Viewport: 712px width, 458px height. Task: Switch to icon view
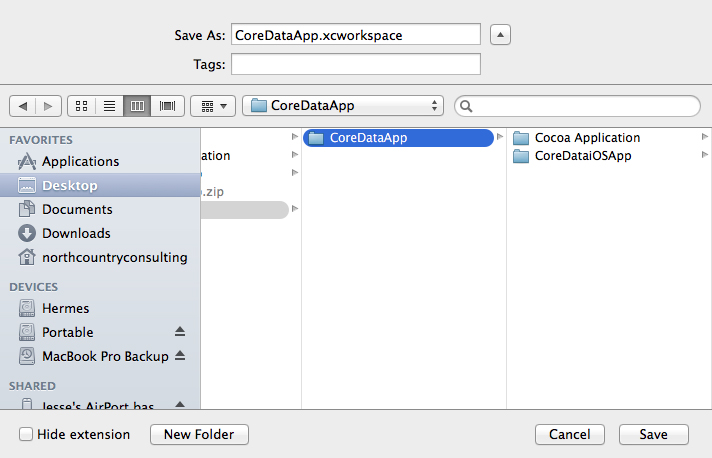(81, 106)
